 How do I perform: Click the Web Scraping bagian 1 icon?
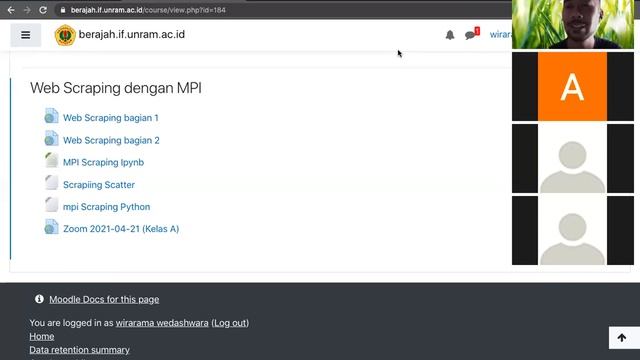click(51, 116)
